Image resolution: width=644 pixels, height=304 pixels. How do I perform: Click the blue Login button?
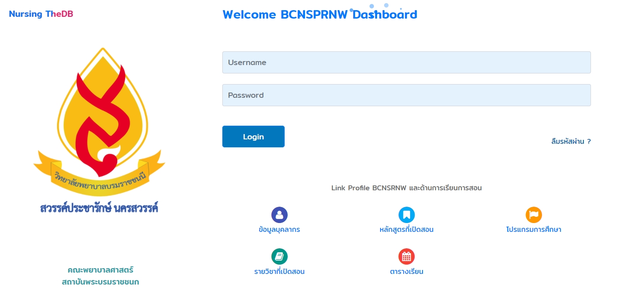pyautogui.click(x=253, y=137)
